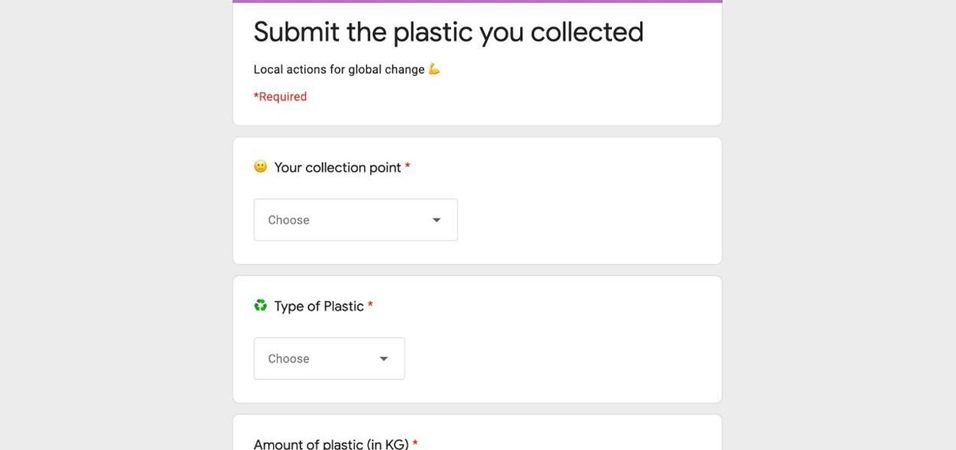Click the purple accent bar atop the form

point(477,1)
